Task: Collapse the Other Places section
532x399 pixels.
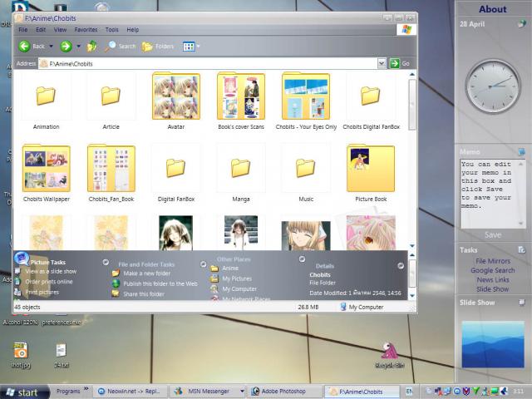Action: point(302,259)
